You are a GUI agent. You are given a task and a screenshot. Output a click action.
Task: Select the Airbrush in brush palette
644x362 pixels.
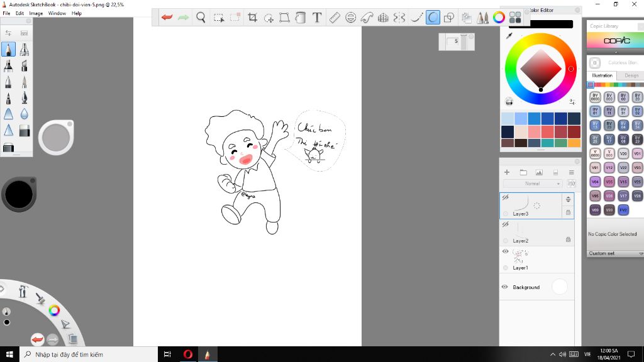[x=25, y=50]
